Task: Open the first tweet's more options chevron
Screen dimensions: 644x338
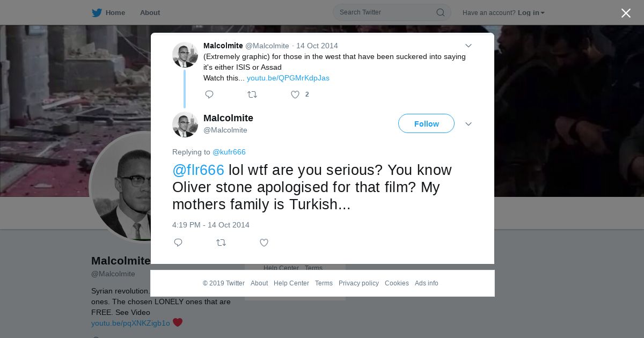Action: pyautogui.click(x=468, y=46)
